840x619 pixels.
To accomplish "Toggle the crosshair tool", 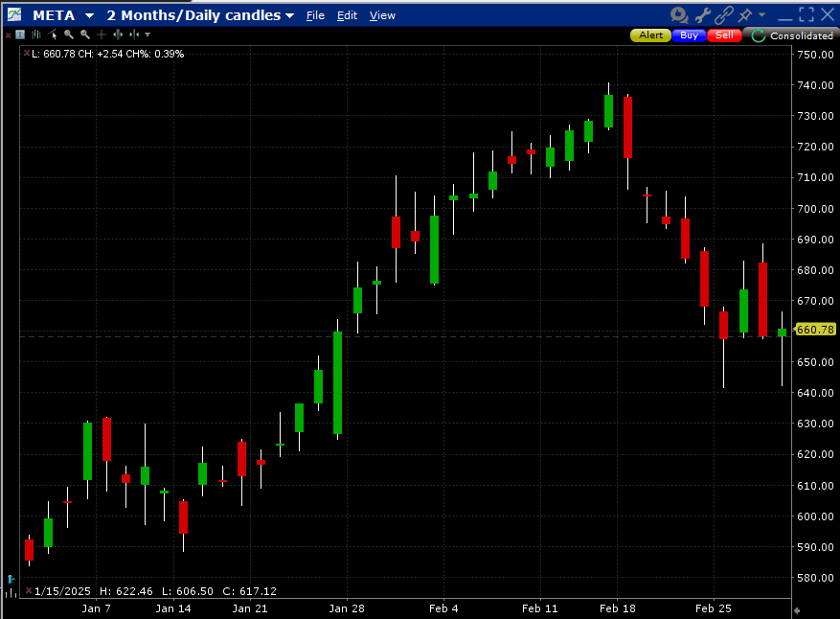I will pyautogui.click(x=102, y=34).
